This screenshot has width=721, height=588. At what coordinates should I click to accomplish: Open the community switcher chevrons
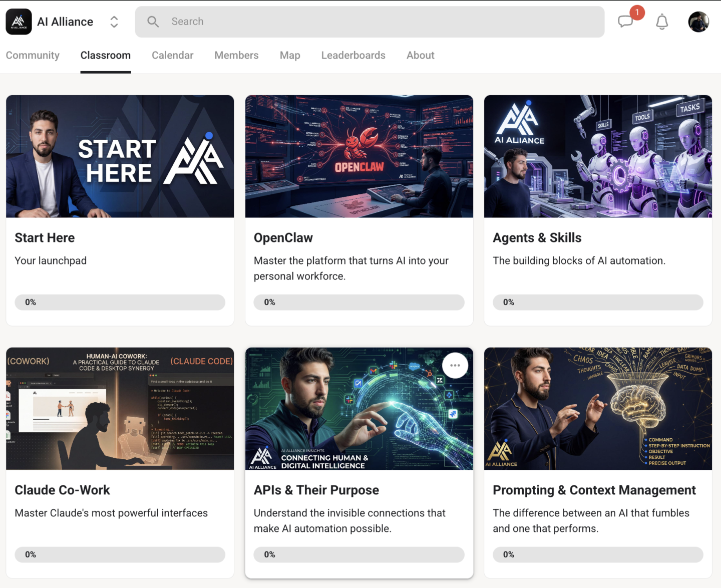(x=114, y=22)
